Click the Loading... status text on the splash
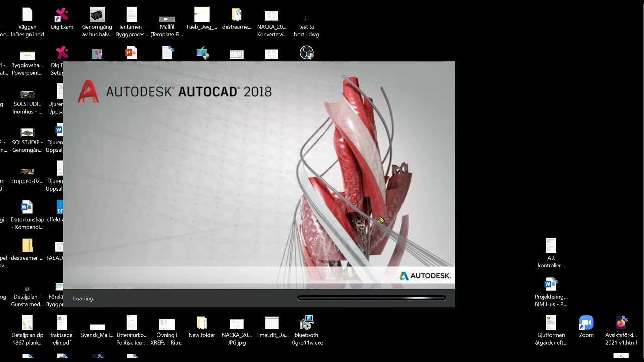Screen dimensions: 644x362 [x=85, y=299]
